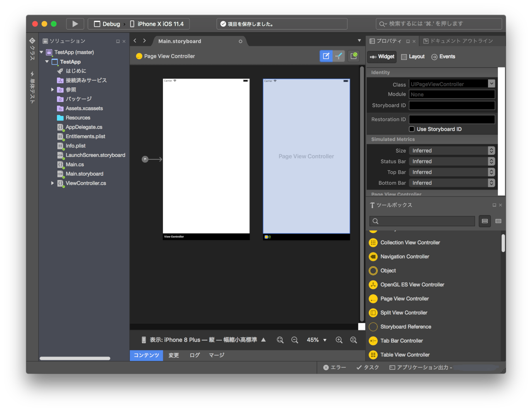Pick Storyboard Reference in the toolbox
The width and height of the screenshot is (532, 411).
click(x=400, y=327)
